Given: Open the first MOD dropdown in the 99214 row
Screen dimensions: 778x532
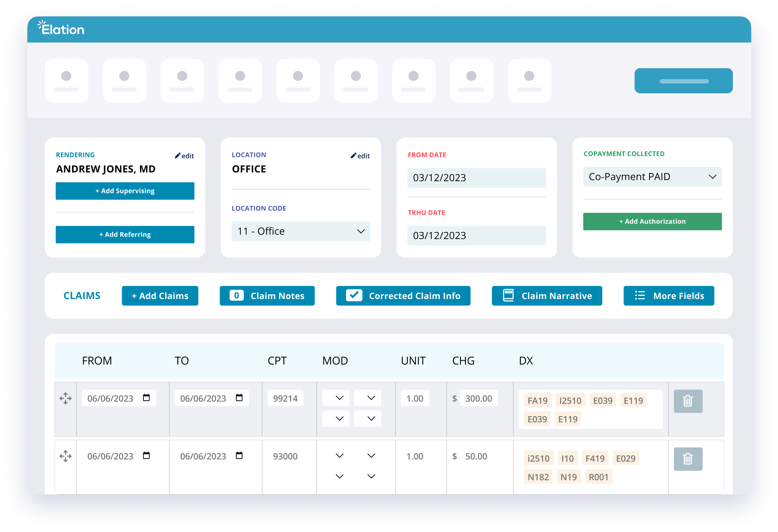Looking at the screenshot, I should (x=336, y=398).
